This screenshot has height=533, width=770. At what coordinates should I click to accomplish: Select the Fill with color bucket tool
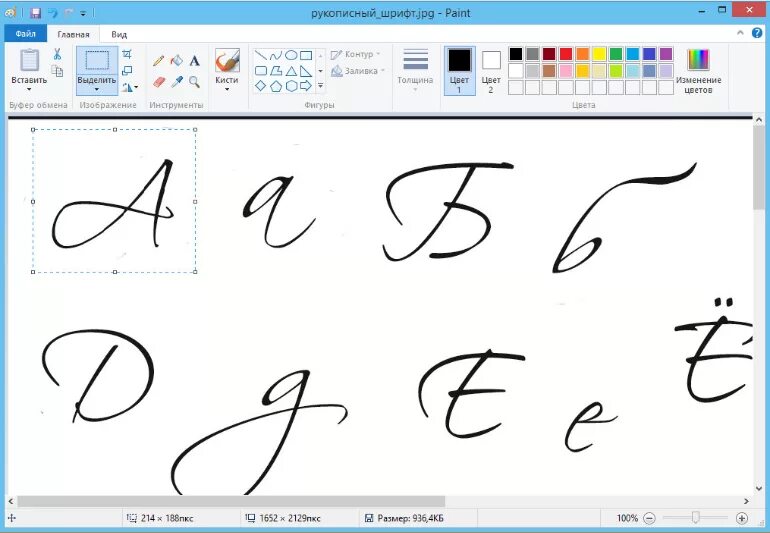coord(176,60)
